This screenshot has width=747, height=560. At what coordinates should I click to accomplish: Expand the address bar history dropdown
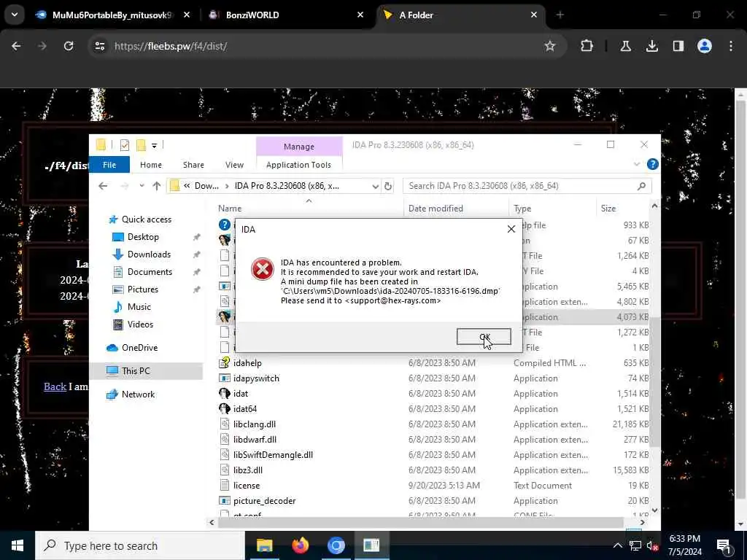(x=375, y=186)
